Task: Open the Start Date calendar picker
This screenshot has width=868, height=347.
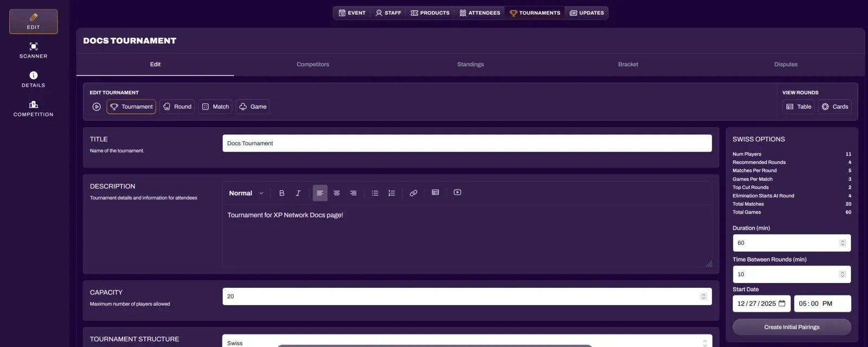Action: point(782,304)
